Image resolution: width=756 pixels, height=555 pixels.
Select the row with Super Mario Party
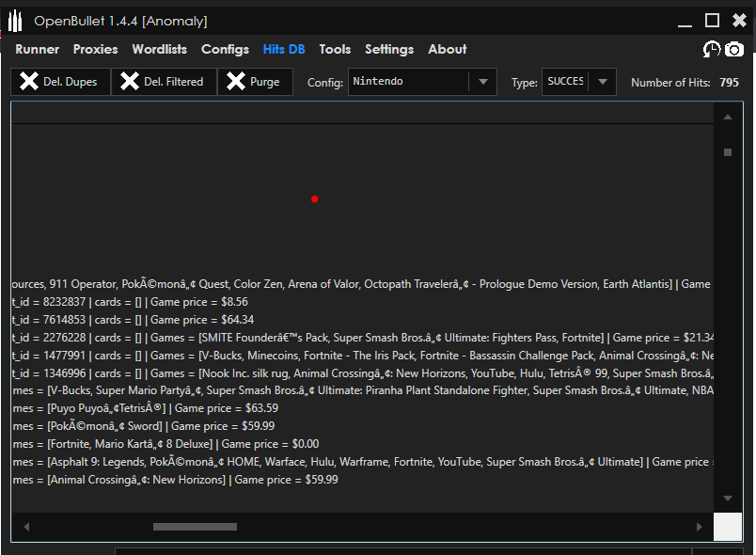363,390
